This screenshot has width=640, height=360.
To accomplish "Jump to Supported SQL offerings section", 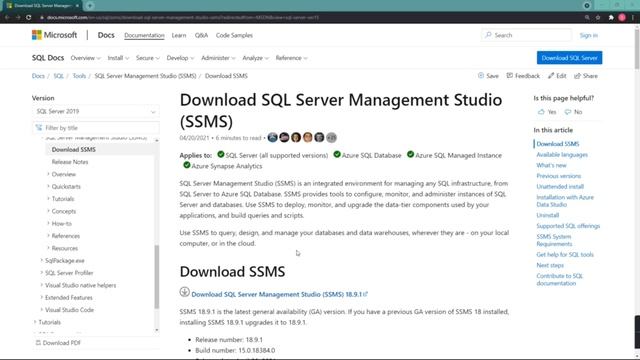I will tap(568, 226).
